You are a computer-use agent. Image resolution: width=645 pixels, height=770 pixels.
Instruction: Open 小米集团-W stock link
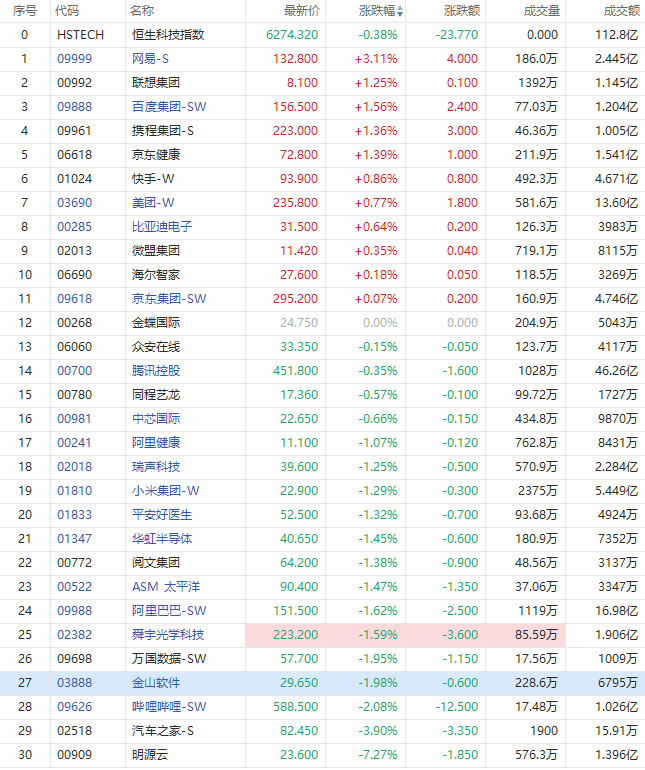(166, 491)
